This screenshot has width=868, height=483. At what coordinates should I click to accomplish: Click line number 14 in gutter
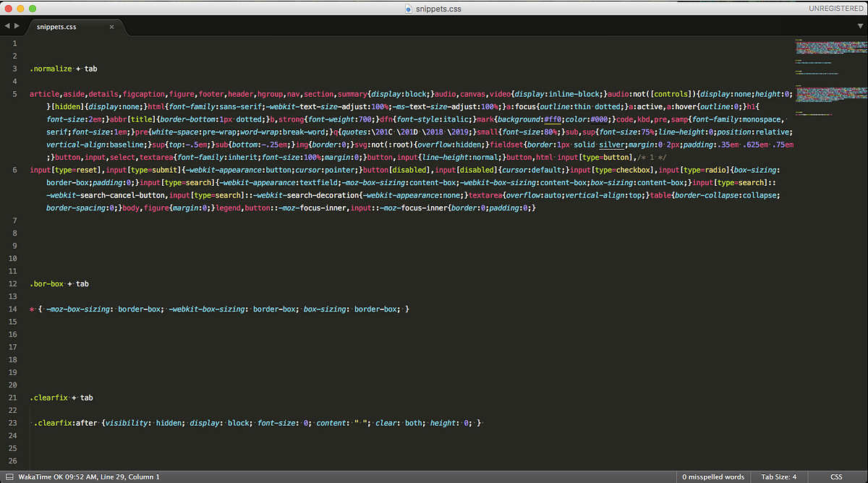pos(14,309)
